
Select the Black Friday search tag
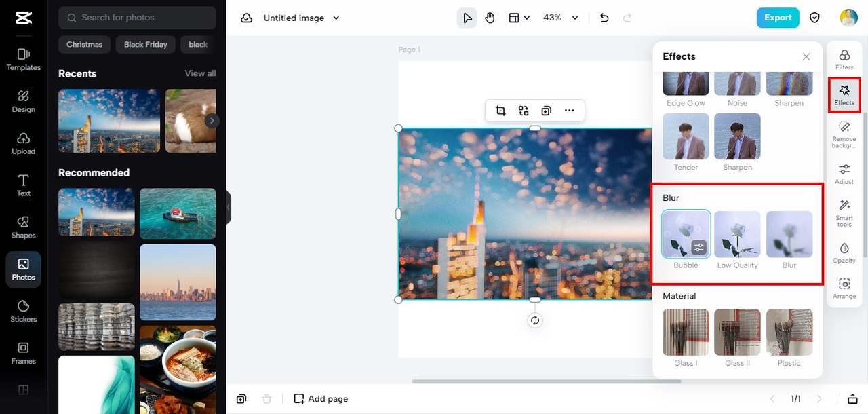coord(146,44)
